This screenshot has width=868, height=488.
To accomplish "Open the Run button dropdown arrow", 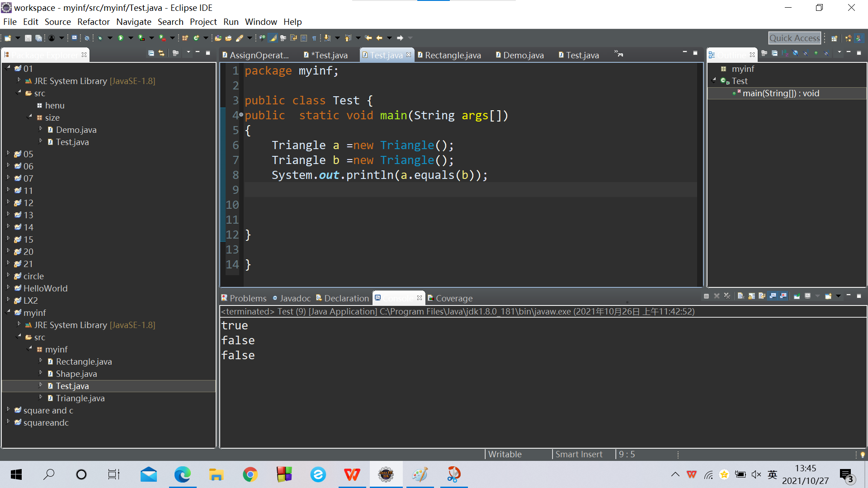I will tap(130, 38).
